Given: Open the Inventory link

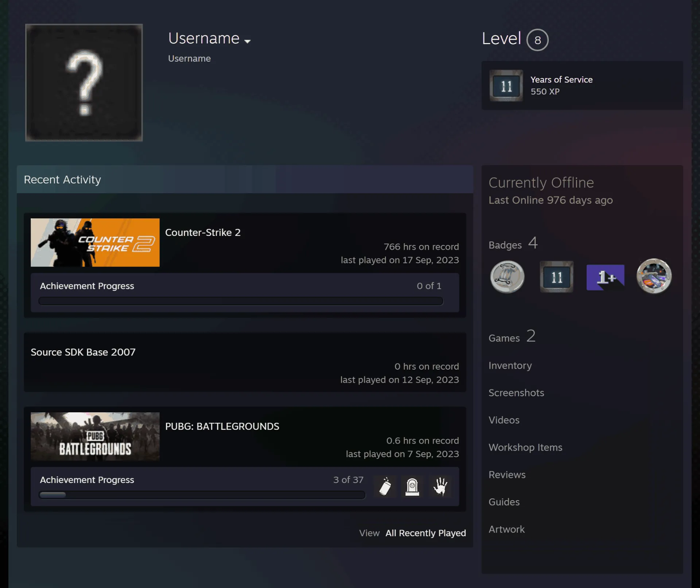Looking at the screenshot, I should pos(510,365).
